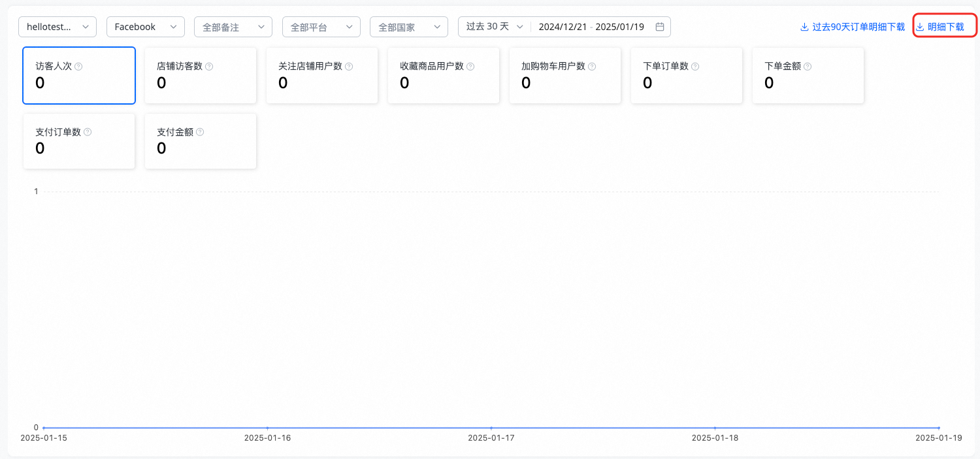Click 过去90天订单明细下载 link
Image resolution: width=980 pixels, height=459 pixels.
tap(853, 27)
